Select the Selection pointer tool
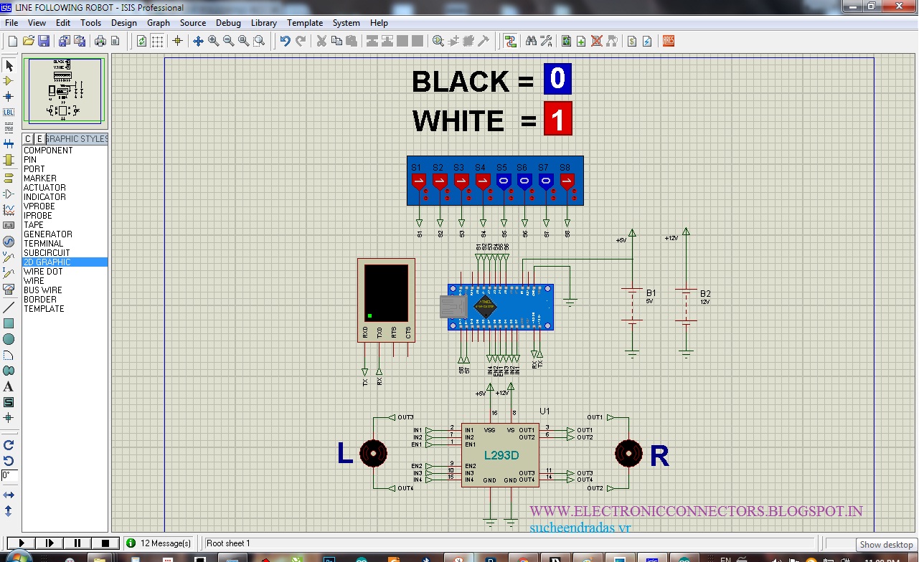 (9, 66)
